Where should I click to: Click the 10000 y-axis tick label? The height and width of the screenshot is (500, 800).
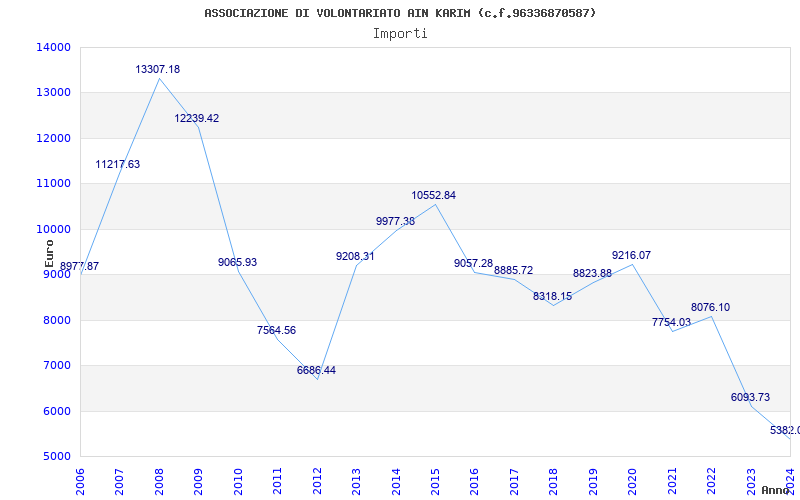[54, 229]
